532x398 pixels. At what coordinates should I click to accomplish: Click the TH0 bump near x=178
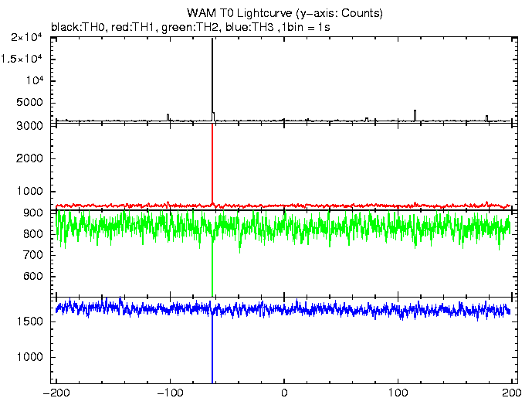pyautogui.click(x=487, y=118)
